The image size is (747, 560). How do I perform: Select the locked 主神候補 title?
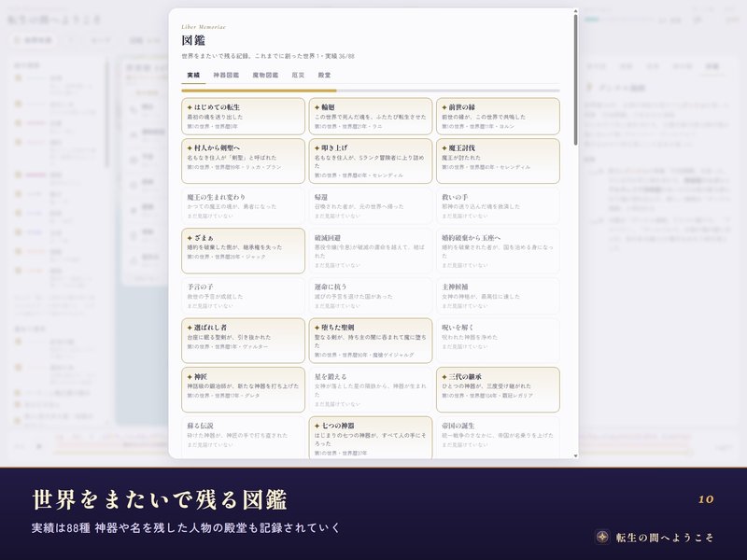(455, 287)
